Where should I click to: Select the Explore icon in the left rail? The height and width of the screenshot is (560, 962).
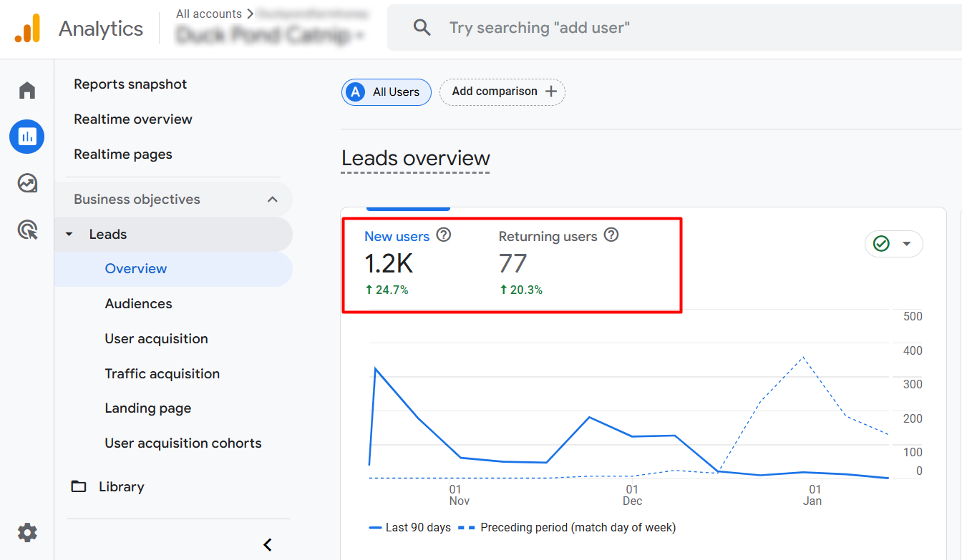point(26,183)
